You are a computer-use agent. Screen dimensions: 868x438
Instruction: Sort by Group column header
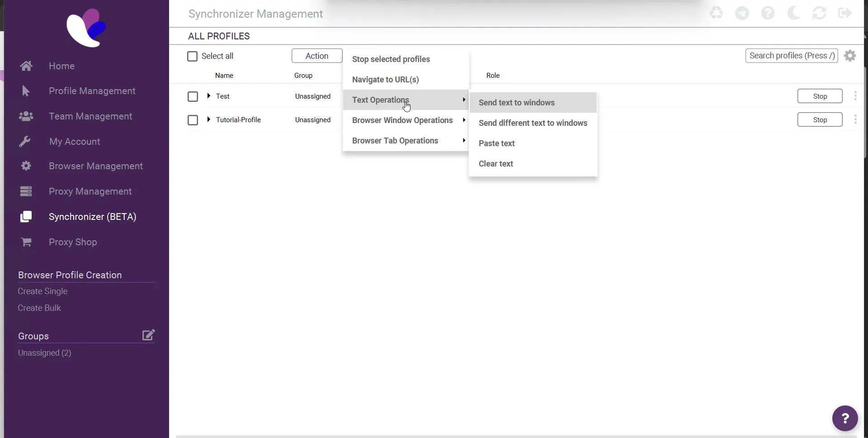(x=303, y=76)
